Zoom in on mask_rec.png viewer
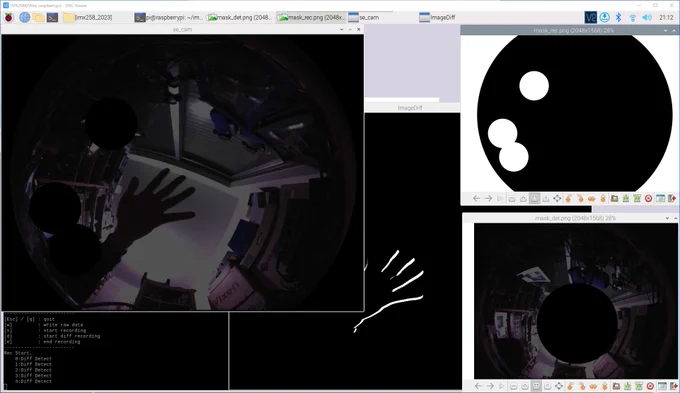The image size is (680, 393). 523,198
